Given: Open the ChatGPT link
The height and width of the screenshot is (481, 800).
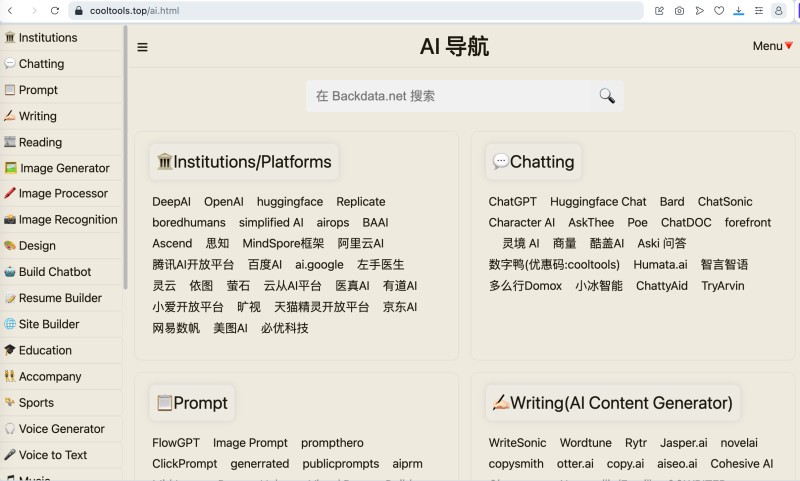Looking at the screenshot, I should click(x=512, y=201).
